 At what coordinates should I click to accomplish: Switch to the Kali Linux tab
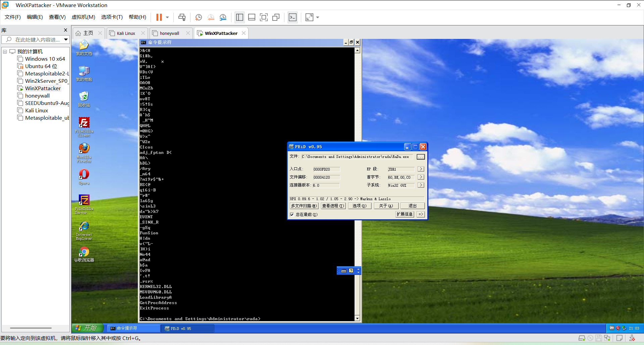pyautogui.click(x=126, y=33)
